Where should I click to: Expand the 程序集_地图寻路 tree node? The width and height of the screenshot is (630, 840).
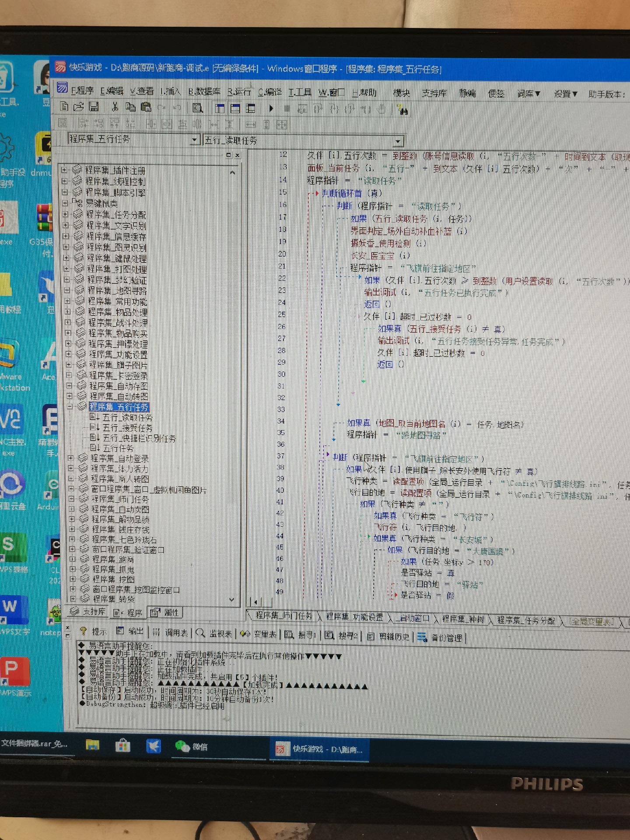click(x=67, y=290)
